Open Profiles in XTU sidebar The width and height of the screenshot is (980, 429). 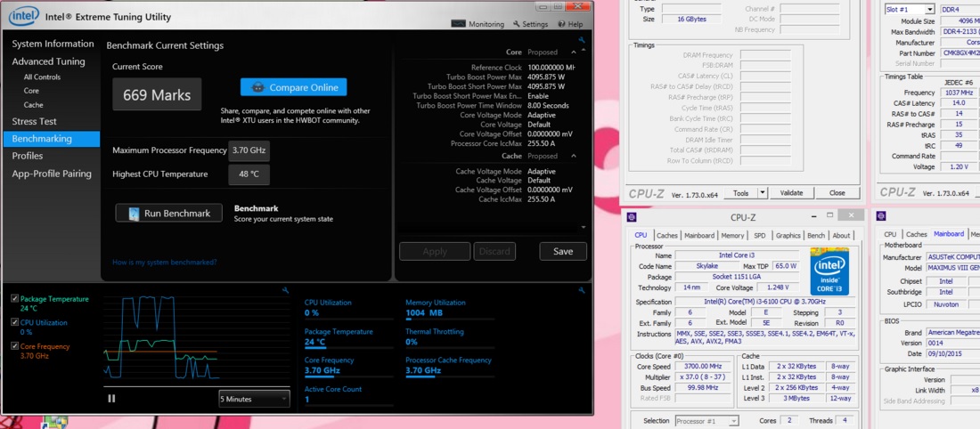pos(28,156)
